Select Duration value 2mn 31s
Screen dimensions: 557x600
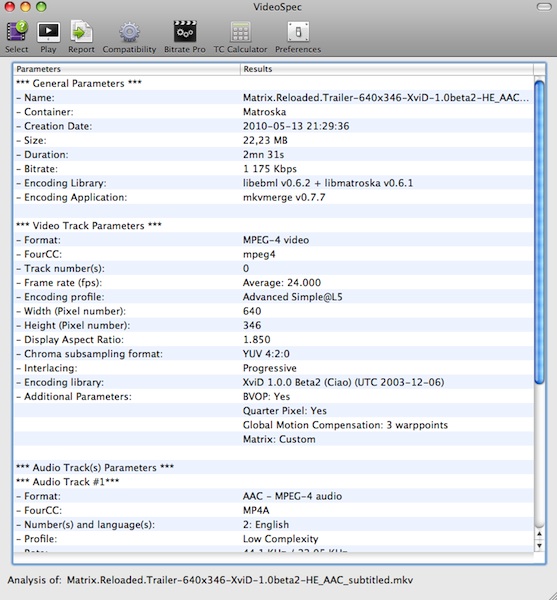click(264, 155)
